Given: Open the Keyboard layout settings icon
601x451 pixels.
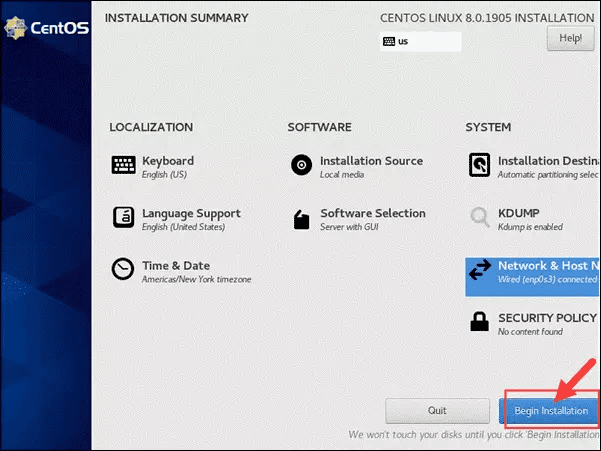Looking at the screenshot, I should pyautogui.click(x=123, y=165).
